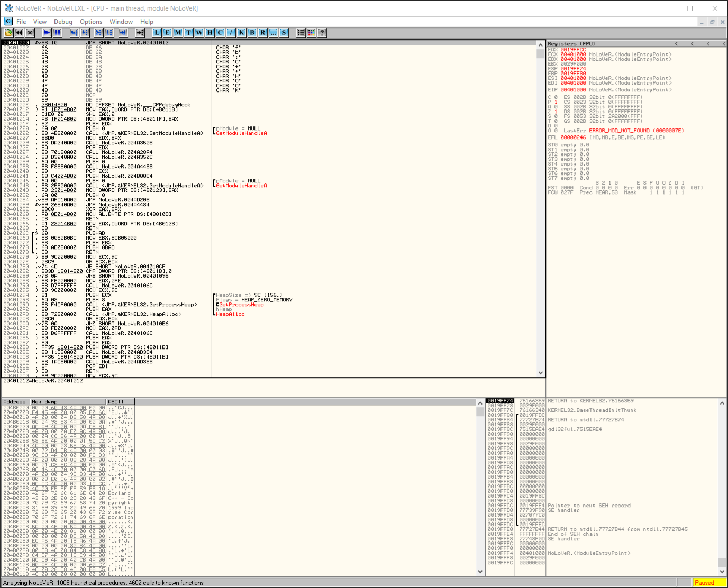Select the LastErr ERROR_MOD_NOT_FOUND entry
728x588 pixels.
click(x=623, y=131)
